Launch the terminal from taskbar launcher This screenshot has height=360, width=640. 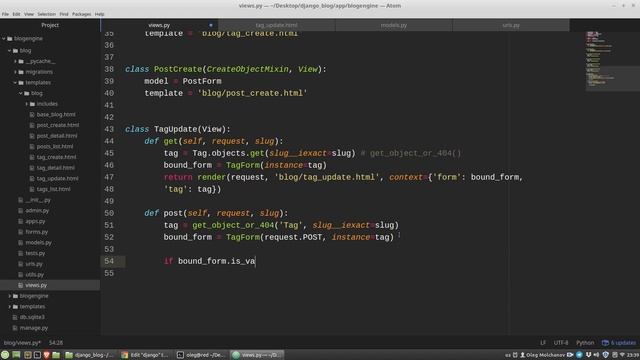click(37, 355)
